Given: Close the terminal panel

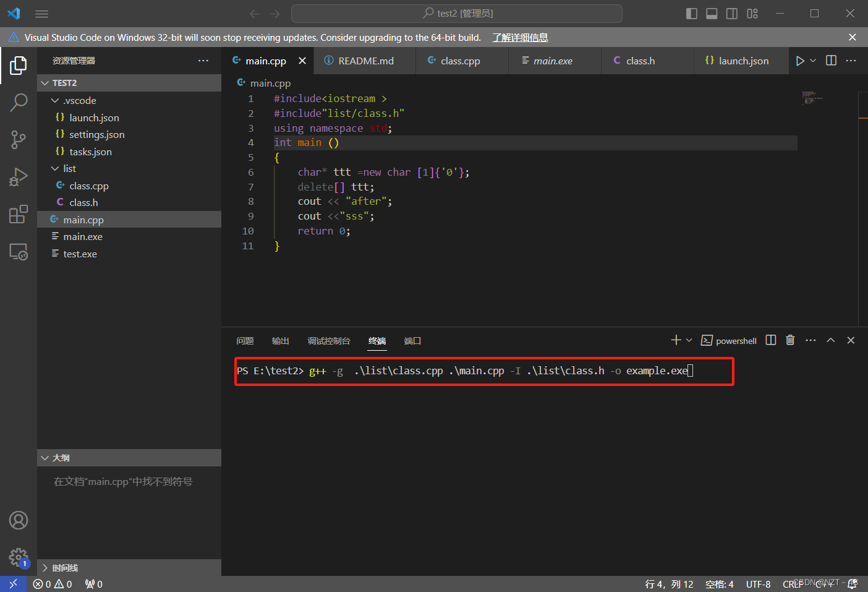Looking at the screenshot, I should (x=851, y=340).
